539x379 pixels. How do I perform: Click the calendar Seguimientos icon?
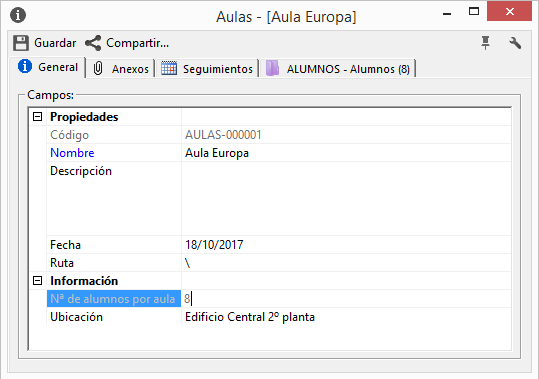click(x=169, y=68)
